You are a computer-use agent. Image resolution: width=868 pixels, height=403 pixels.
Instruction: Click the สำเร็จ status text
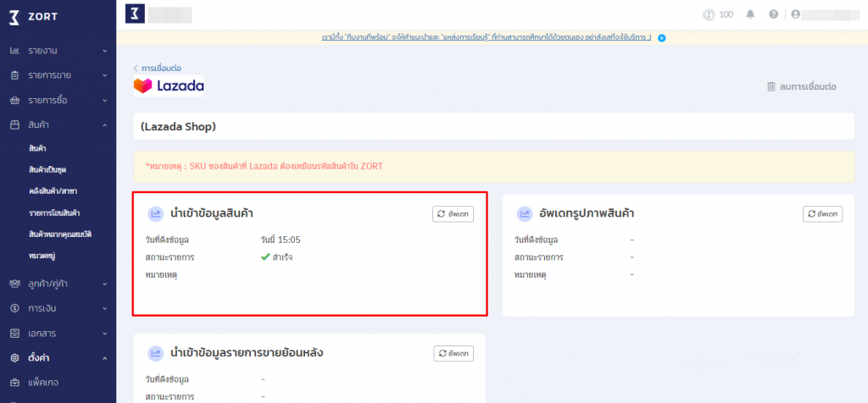283,257
